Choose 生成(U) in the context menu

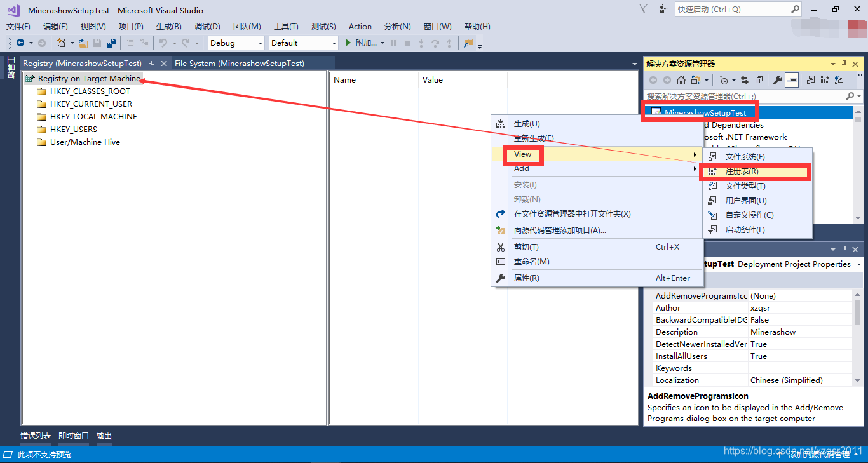point(597,124)
